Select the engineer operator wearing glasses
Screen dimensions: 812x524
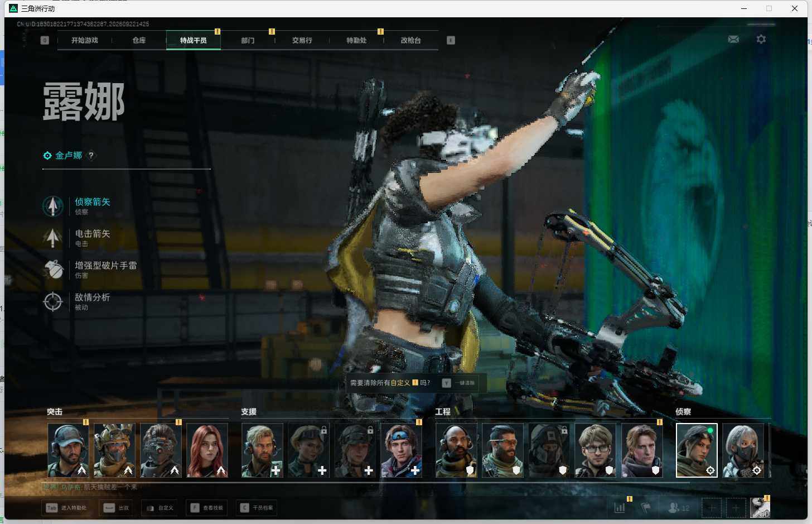click(x=596, y=450)
